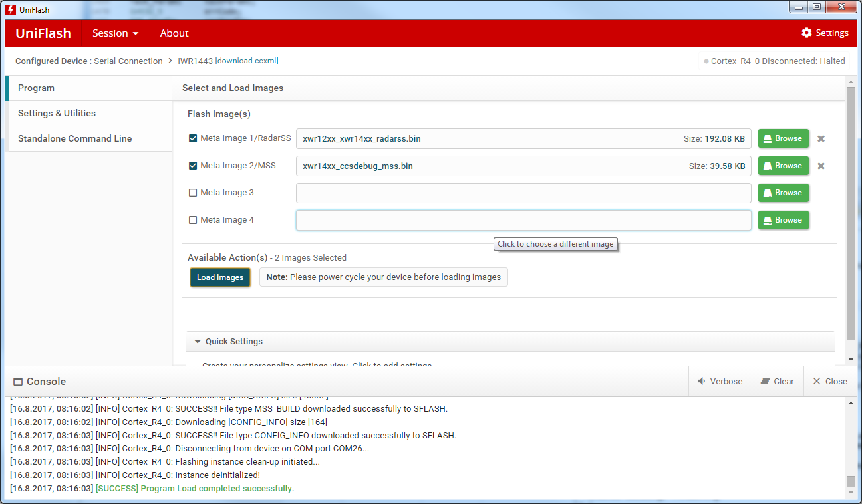The height and width of the screenshot is (504, 862).
Task: Click the 'Select and Load Images' heading
Action: (233, 88)
